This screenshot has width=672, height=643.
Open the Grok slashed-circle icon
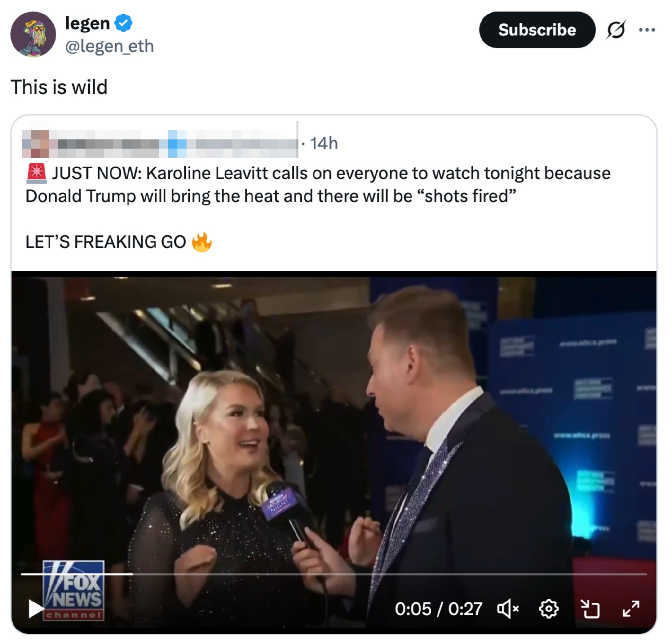(615, 30)
